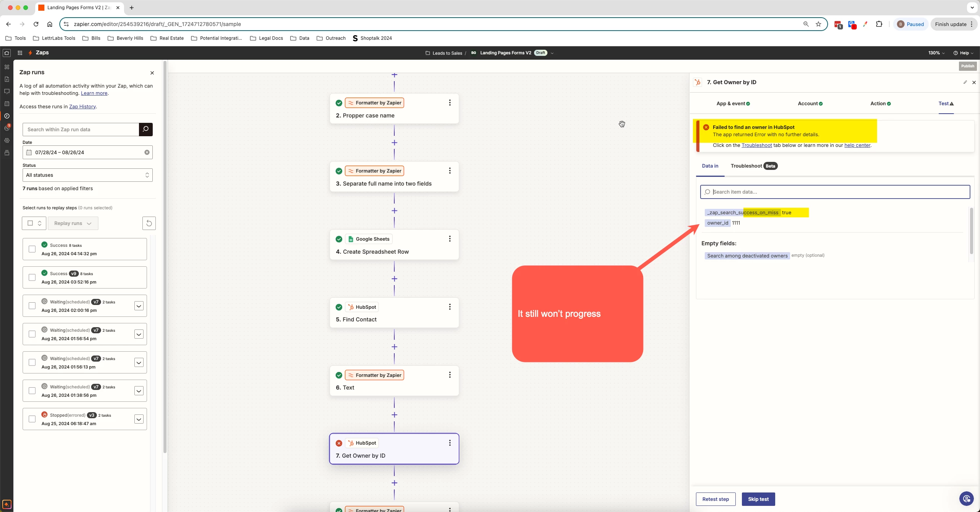
Task: Select the Stopped(errored) run checkbox
Action: point(32,419)
